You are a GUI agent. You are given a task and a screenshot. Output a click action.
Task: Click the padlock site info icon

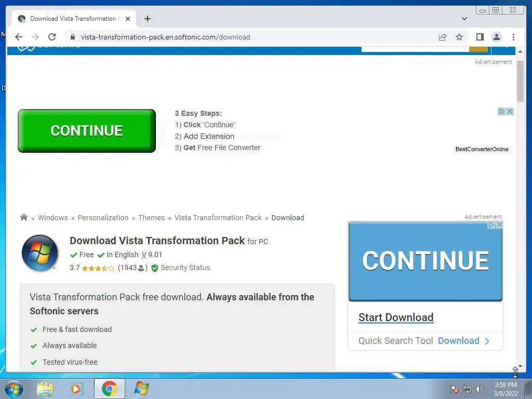(72, 37)
